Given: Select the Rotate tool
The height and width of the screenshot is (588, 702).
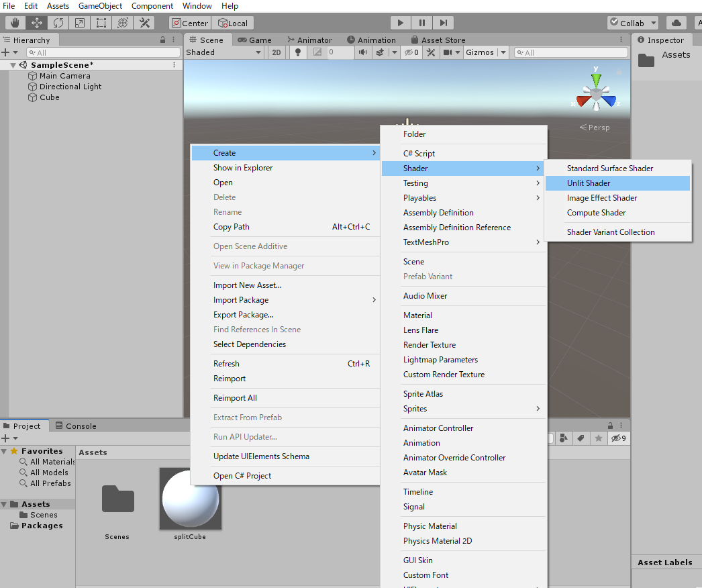Looking at the screenshot, I should pos(58,23).
